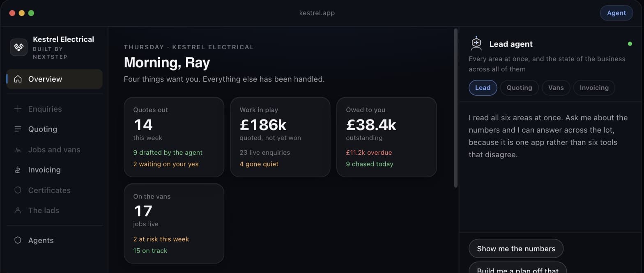Open the Owed to you card
This screenshot has width=644, height=273.
tap(386, 137)
